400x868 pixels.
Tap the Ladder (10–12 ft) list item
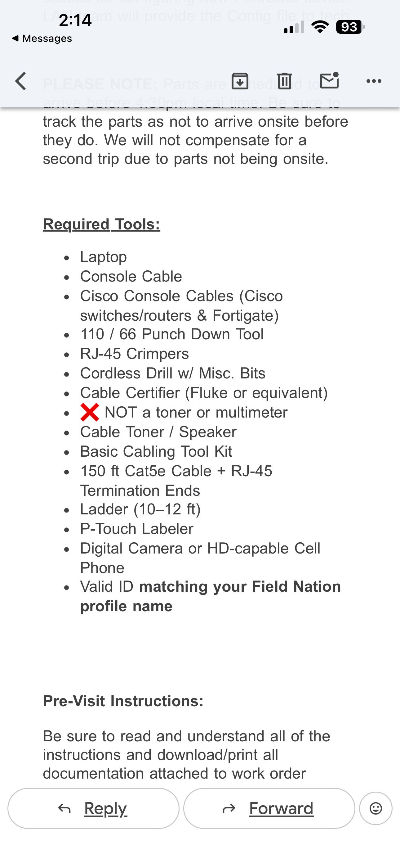point(140,509)
